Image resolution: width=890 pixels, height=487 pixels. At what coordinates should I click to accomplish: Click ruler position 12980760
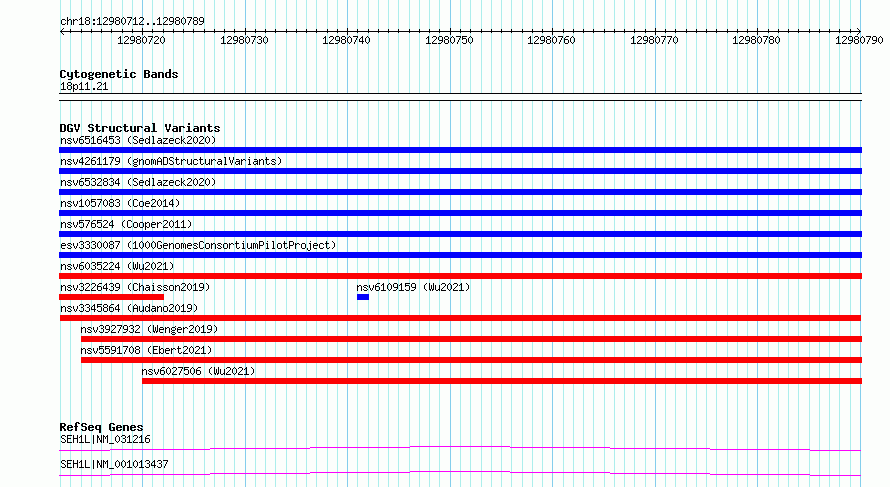click(x=551, y=40)
